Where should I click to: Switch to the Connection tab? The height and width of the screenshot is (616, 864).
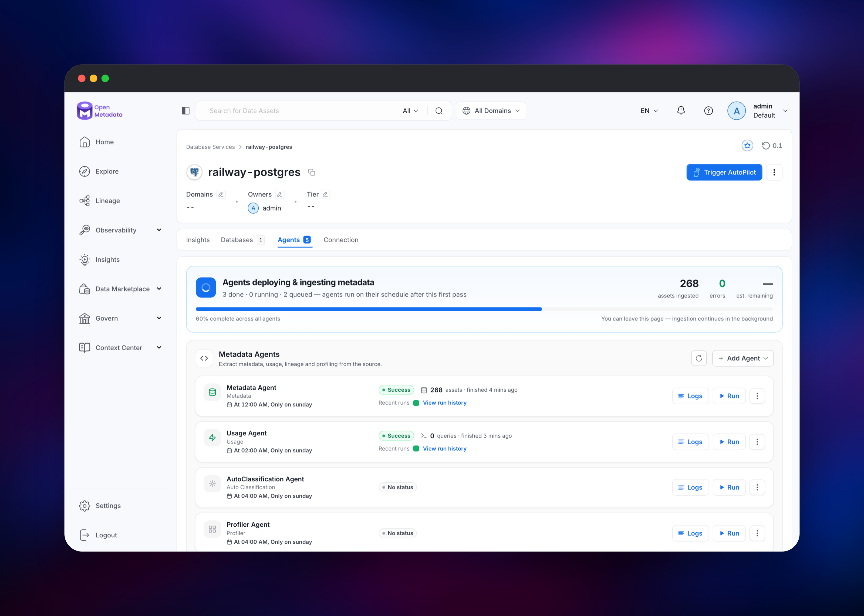[340, 240]
